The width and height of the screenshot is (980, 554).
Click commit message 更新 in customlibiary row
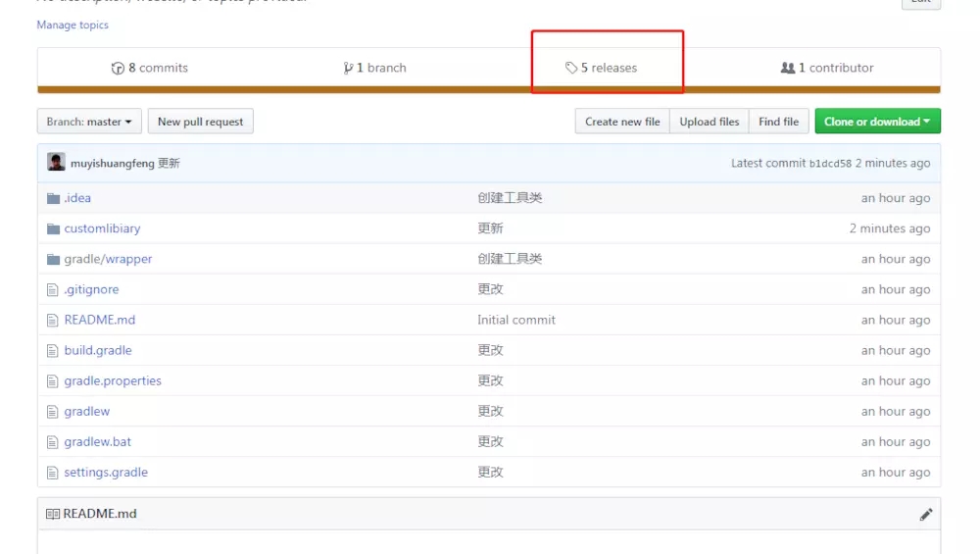(x=491, y=228)
